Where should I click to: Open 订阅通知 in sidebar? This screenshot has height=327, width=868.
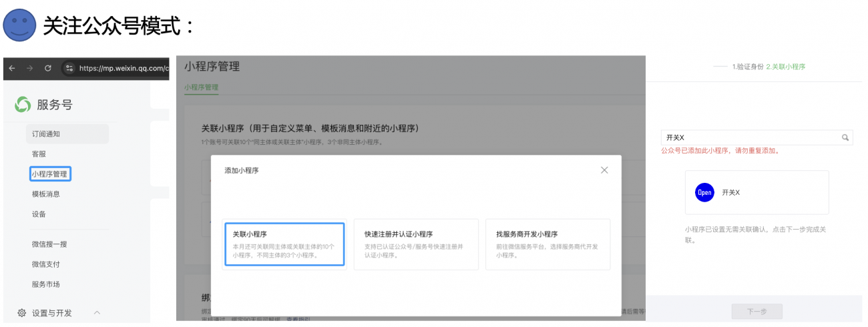coord(67,133)
